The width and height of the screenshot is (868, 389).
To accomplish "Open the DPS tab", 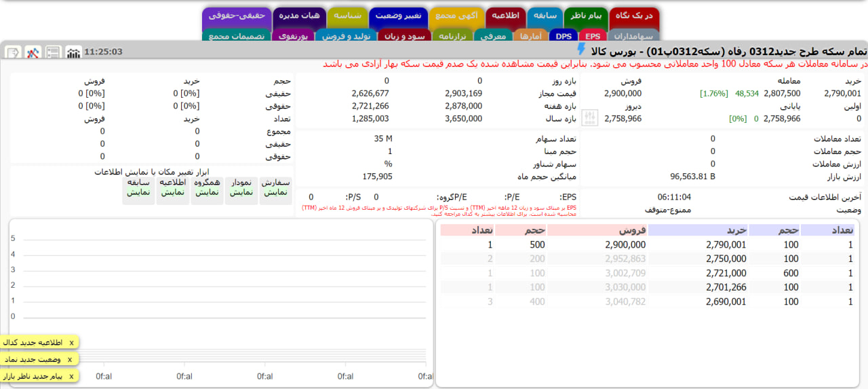I will pos(564,36).
